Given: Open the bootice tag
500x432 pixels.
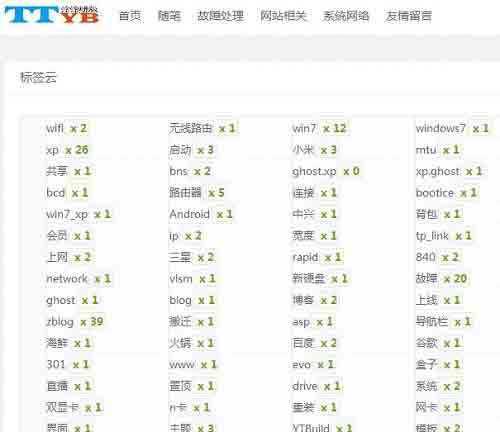Looking at the screenshot, I should pos(435,193).
